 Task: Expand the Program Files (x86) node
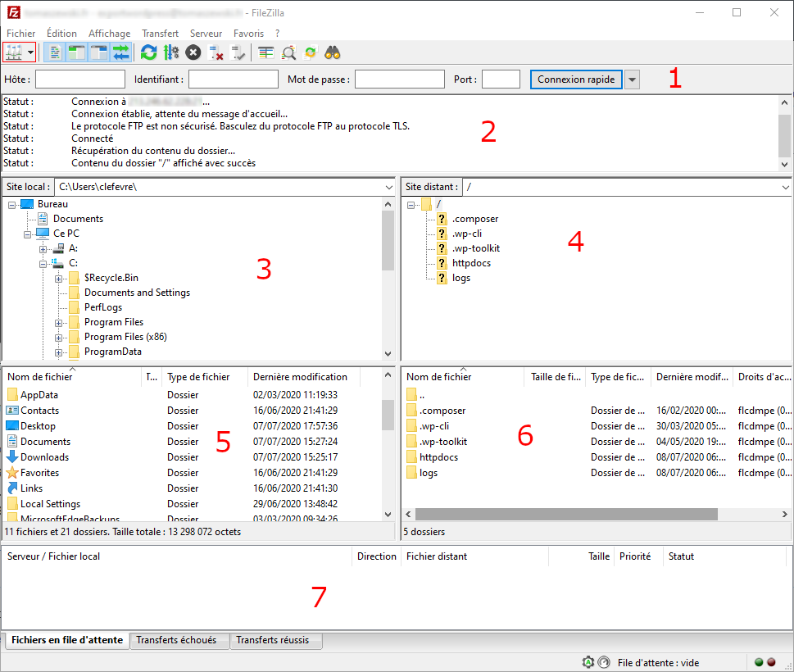[x=59, y=338]
